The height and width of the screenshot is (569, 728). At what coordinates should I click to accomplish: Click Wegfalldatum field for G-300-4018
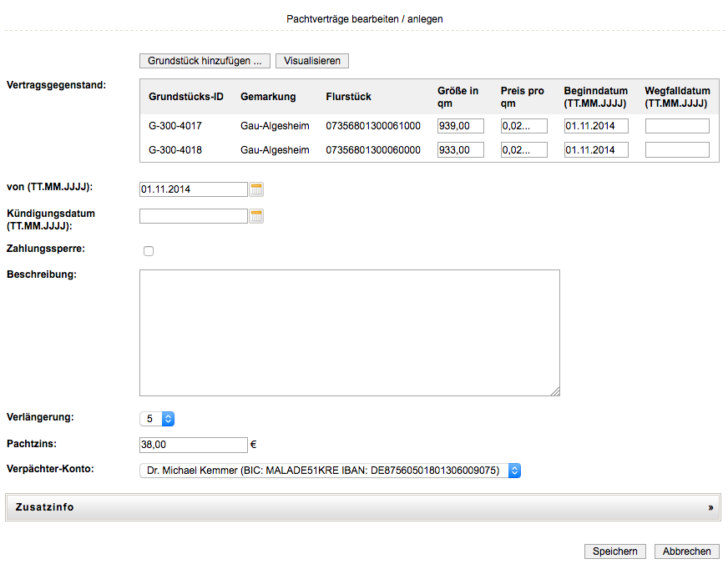[677, 150]
